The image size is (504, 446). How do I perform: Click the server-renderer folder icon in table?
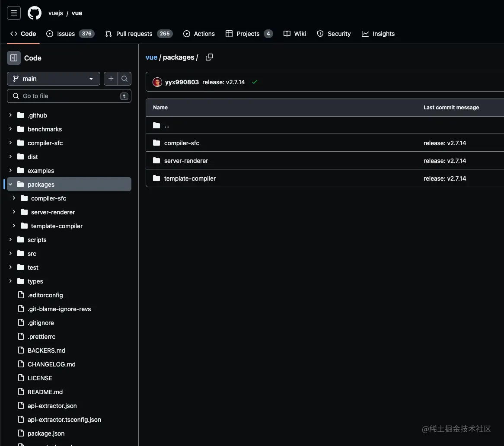pyautogui.click(x=156, y=160)
